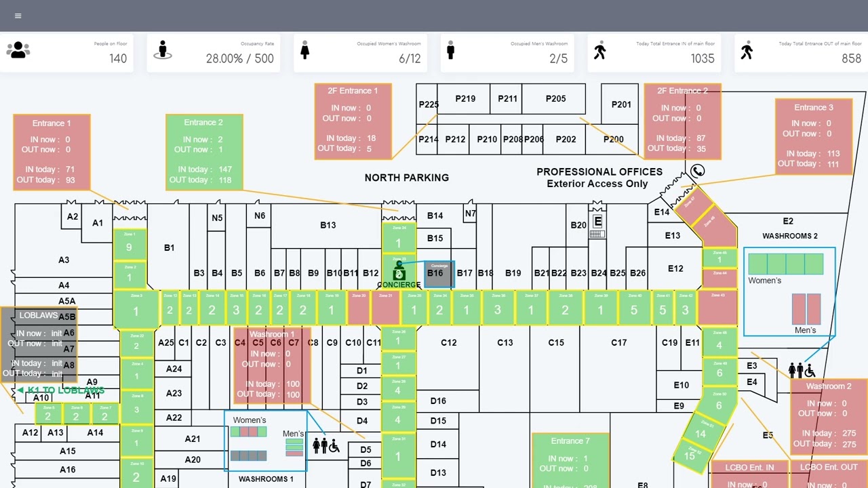Viewport: 868px width, 488px height.
Task: Click the Occupied Men's Washroom icon
Action: click(x=450, y=49)
